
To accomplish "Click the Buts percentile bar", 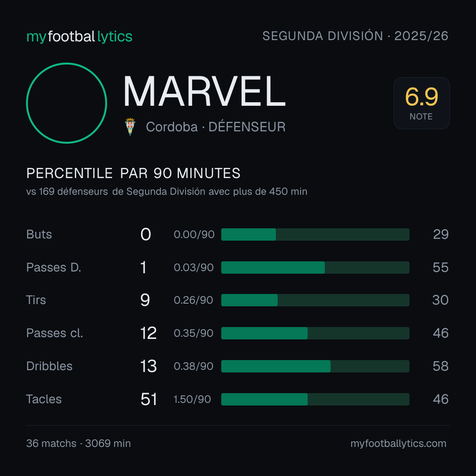I will [315, 234].
